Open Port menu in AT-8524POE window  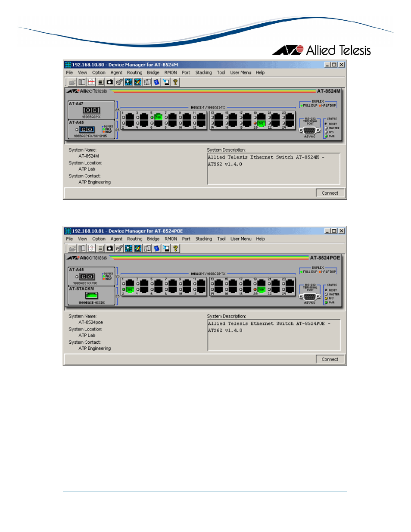tap(186, 239)
